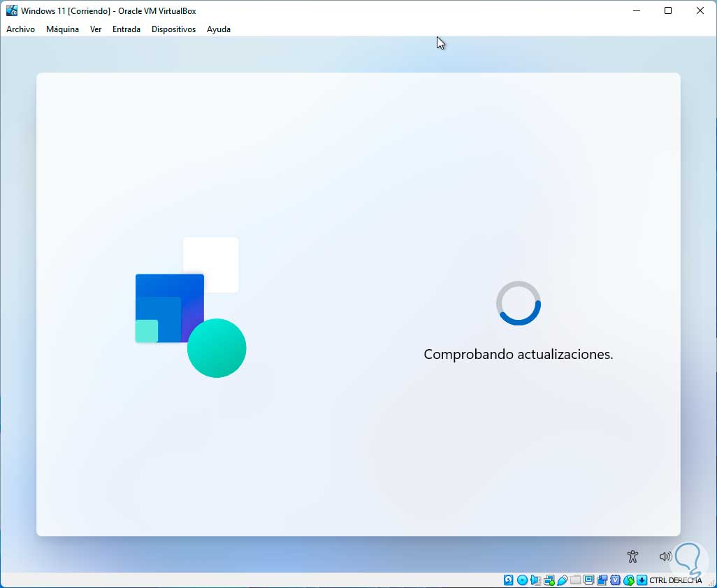Screen dimensions: 717x588
Task: Maximize the VirtualBox window
Action: pyautogui.click(x=668, y=10)
